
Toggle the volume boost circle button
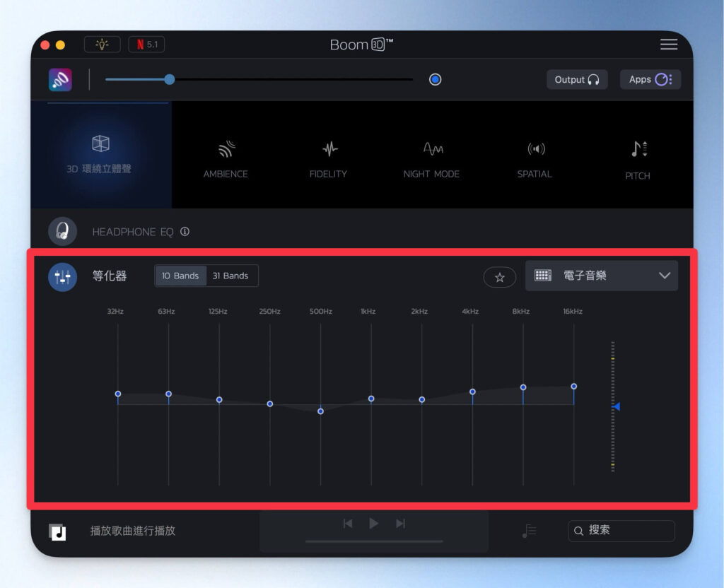click(435, 79)
